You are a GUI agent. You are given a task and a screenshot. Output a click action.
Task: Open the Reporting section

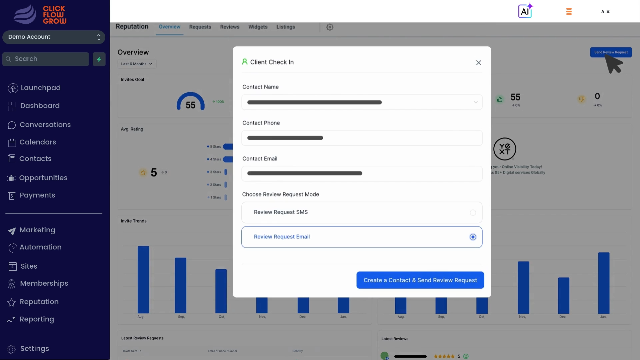click(31, 319)
